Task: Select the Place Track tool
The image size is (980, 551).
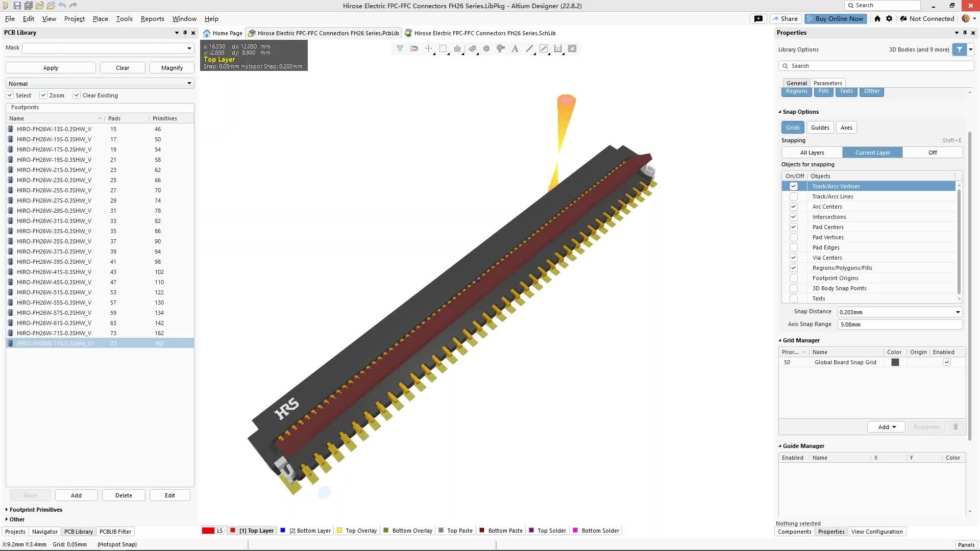Action: pyautogui.click(x=544, y=48)
